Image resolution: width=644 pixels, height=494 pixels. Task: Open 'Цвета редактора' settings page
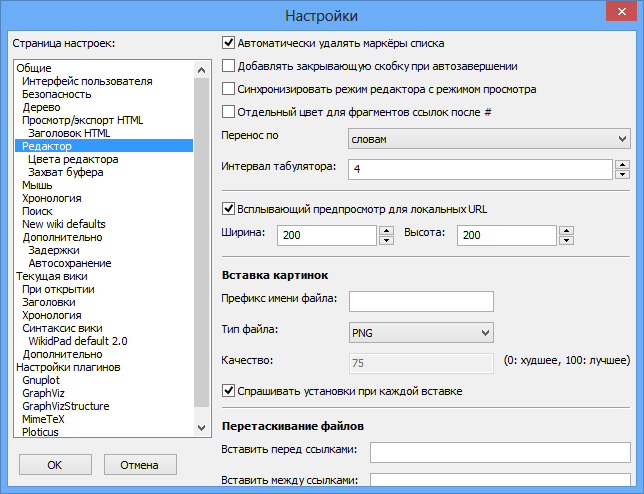point(73,159)
